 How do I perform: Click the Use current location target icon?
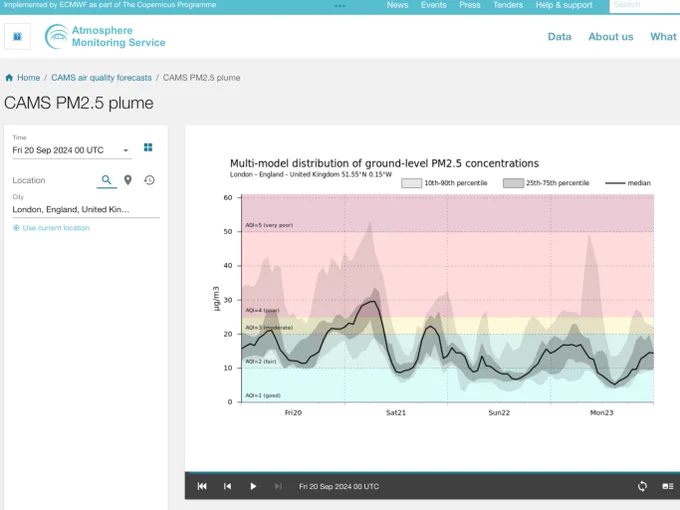[x=16, y=228]
